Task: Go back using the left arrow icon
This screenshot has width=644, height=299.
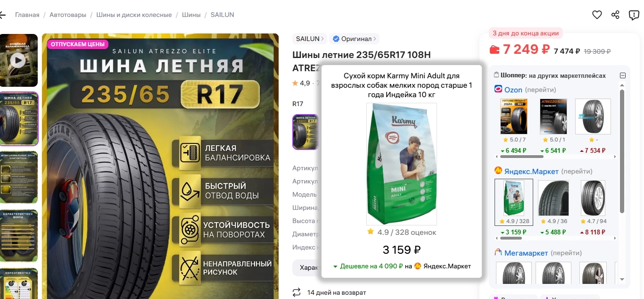Action: click(x=2, y=15)
